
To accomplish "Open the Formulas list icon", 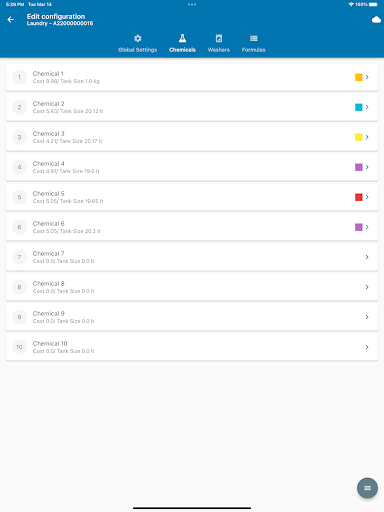I will pos(254,38).
